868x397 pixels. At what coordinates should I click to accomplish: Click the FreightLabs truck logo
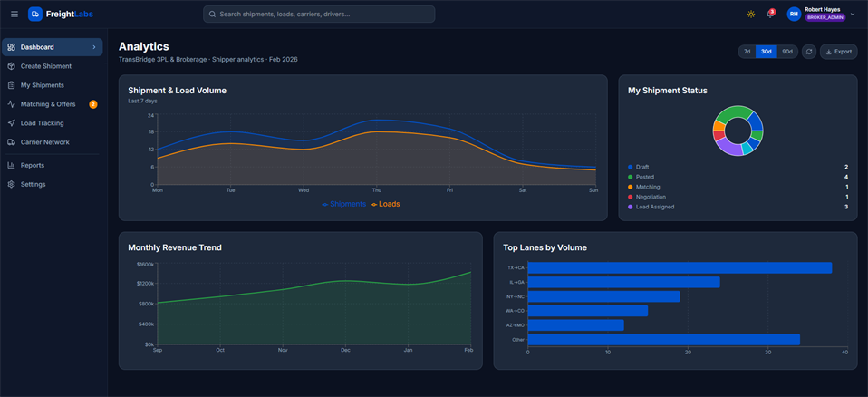pos(35,14)
